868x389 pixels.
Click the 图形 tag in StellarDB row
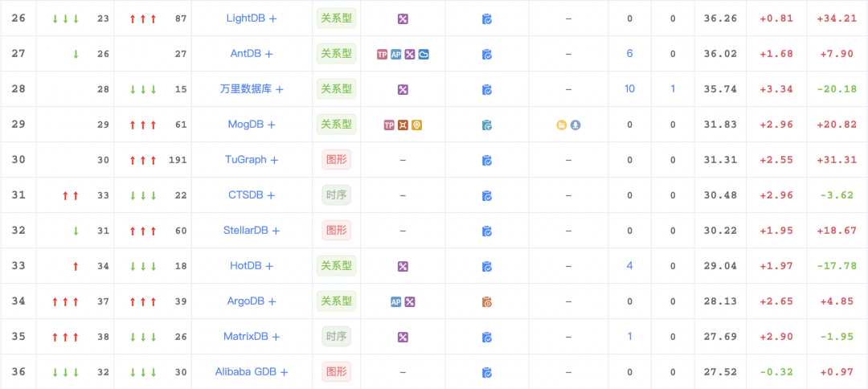point(337,230)
